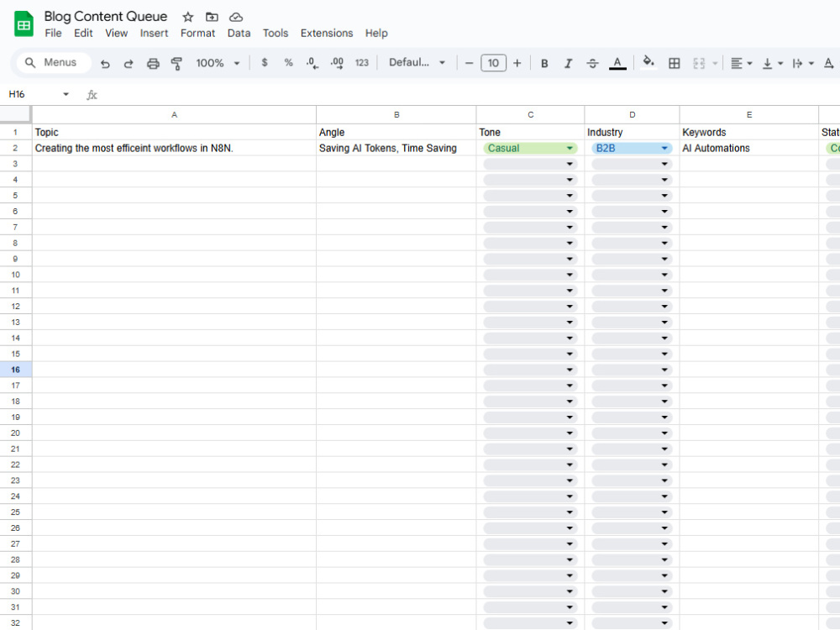Select column C header
Image resolution: width=840 pixels, height=630 pixels.
530,114
